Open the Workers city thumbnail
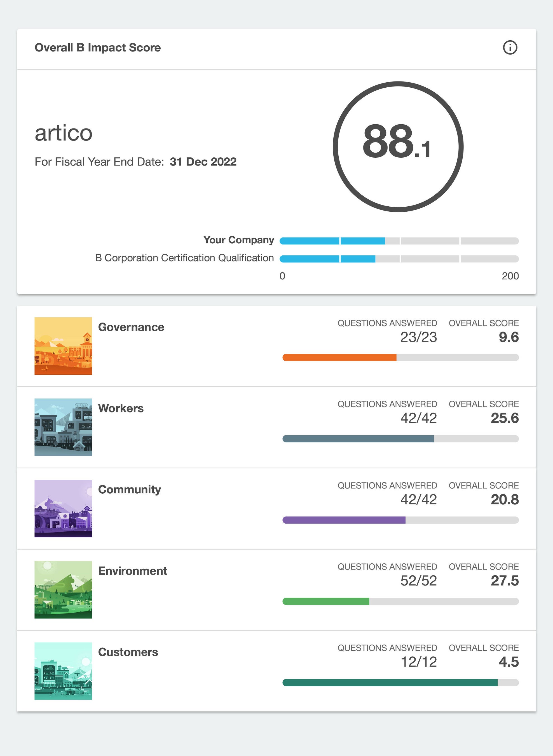Screen dimensions: 553x756 [x=63, y=427]
